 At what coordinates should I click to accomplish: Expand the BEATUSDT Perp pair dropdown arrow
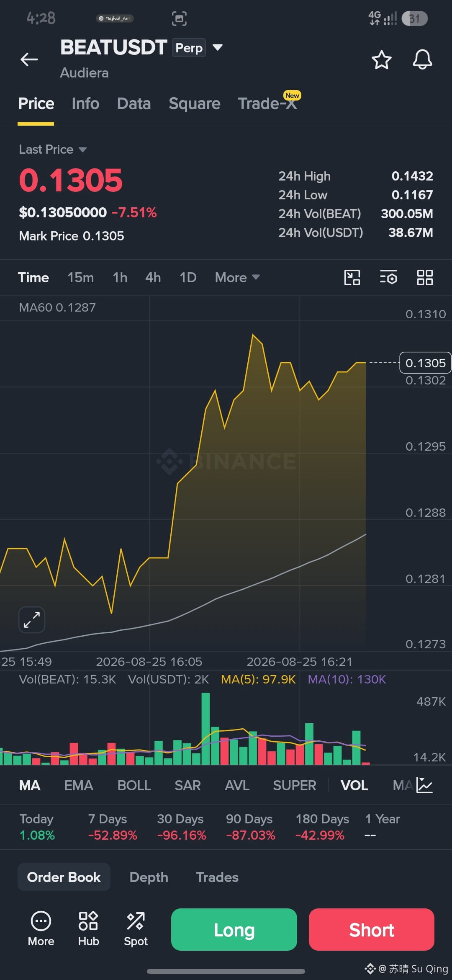point(218,47)
